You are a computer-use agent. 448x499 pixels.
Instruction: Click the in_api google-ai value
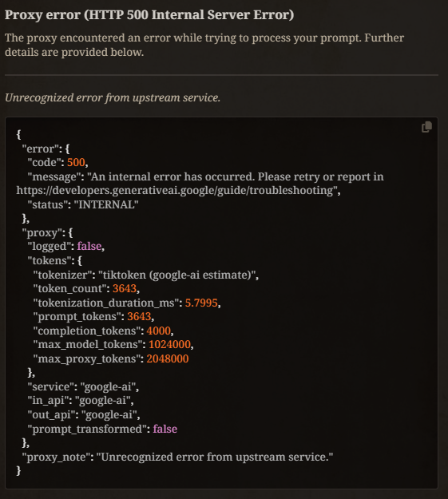click(x=103, y=400)
